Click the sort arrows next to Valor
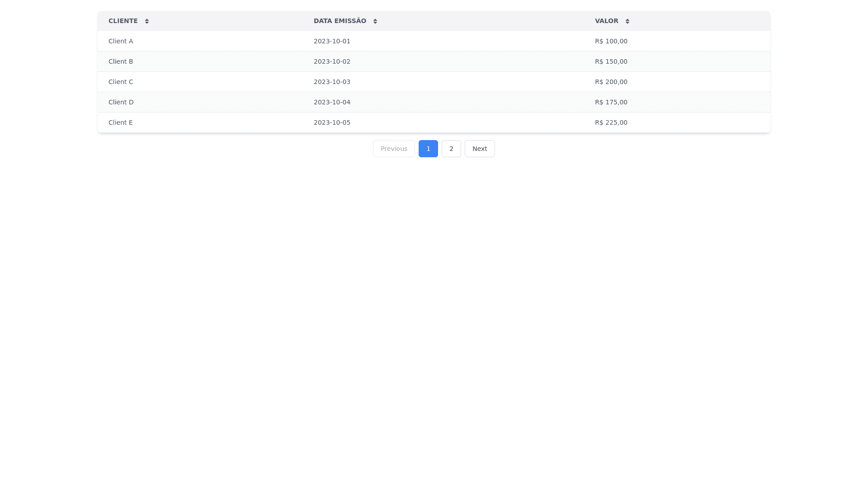This screenshot has height=488, width=868. 627,21
